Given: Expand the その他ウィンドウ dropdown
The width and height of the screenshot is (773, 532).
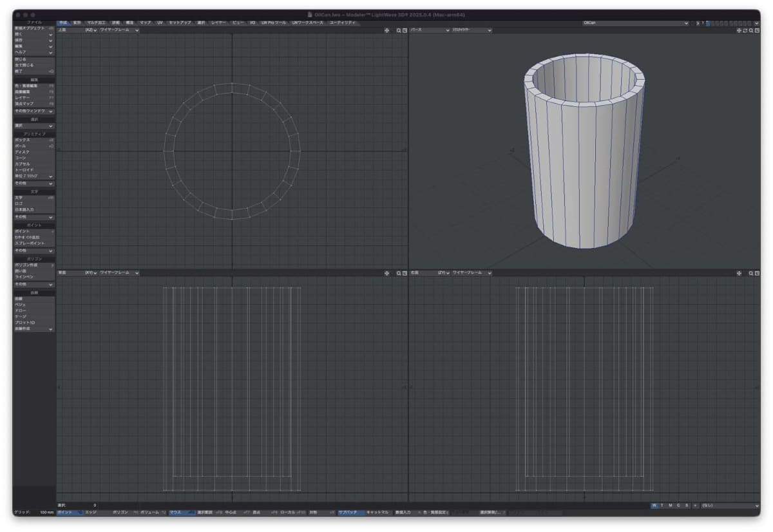Looking at the screenshot, I should (34, 111).
